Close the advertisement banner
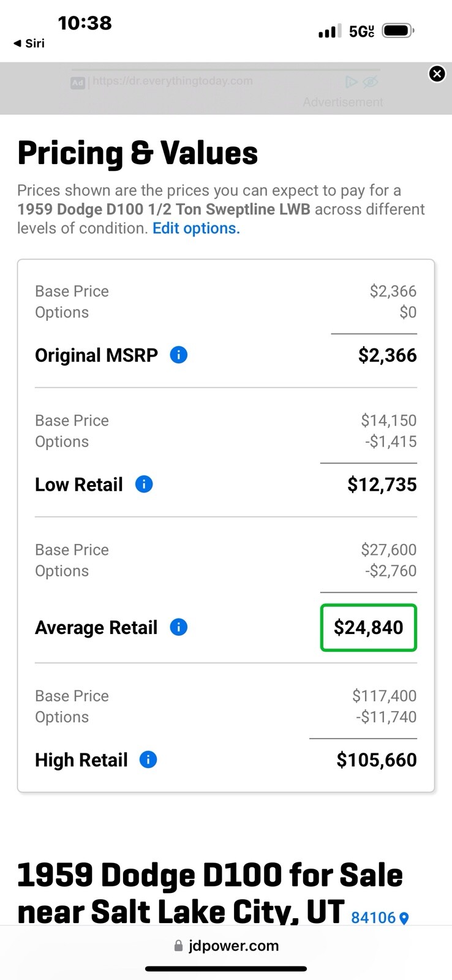 (437, 74)
